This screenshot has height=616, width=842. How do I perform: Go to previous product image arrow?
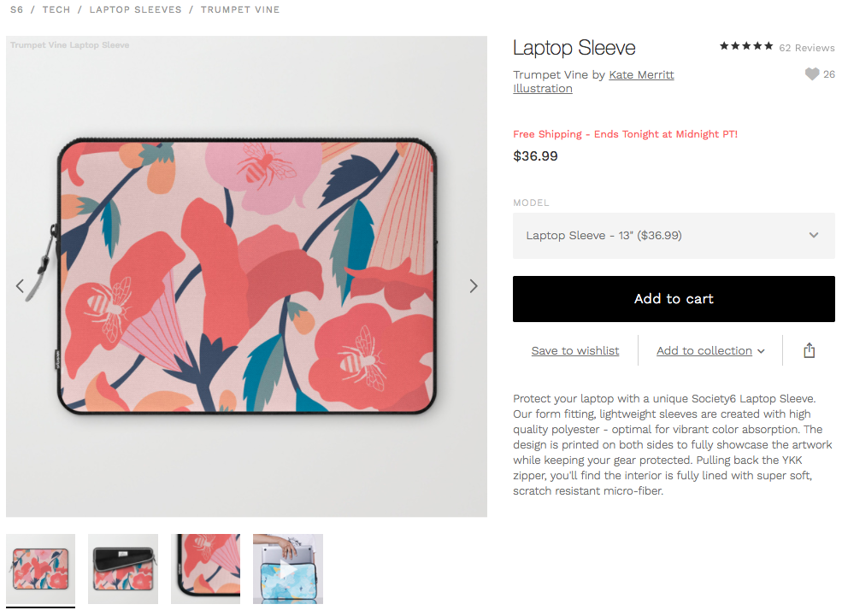tap(20, 286)
